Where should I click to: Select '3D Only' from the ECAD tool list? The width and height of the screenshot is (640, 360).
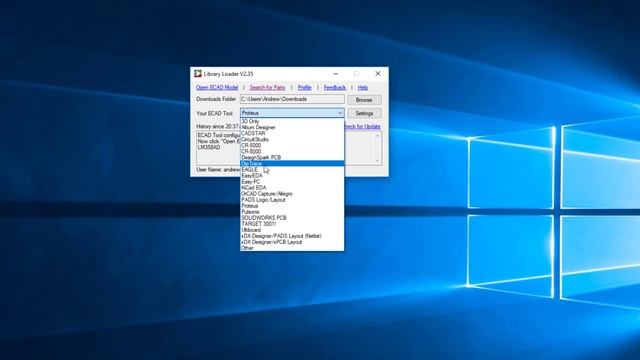click(x=292, y=121)
